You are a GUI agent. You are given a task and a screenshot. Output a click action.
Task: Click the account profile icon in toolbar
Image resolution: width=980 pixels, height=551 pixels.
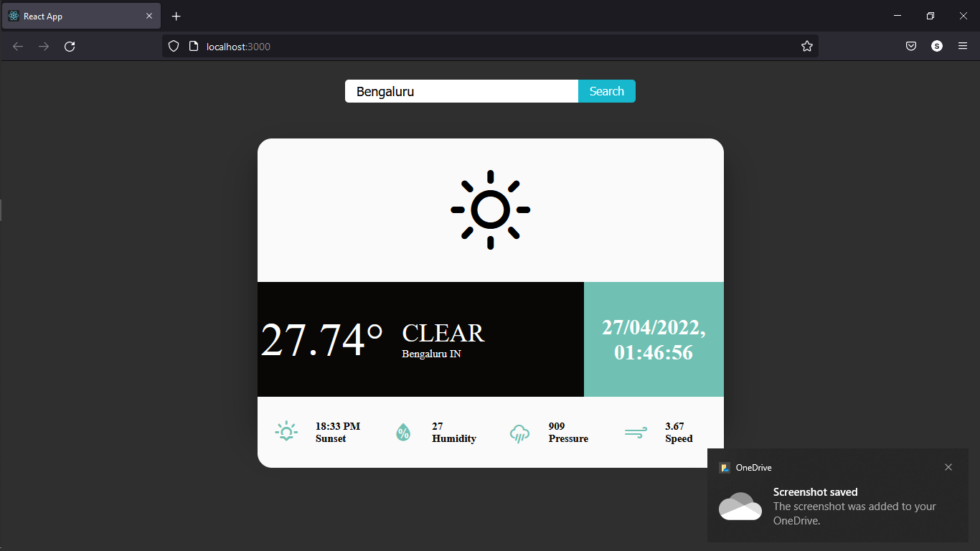(x=936, y=46)
